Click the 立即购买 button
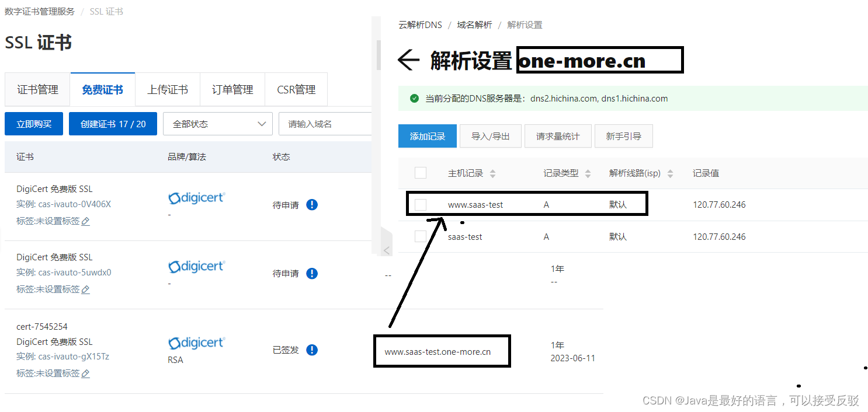Screen dimensions: 868x412 coord(34,124)
